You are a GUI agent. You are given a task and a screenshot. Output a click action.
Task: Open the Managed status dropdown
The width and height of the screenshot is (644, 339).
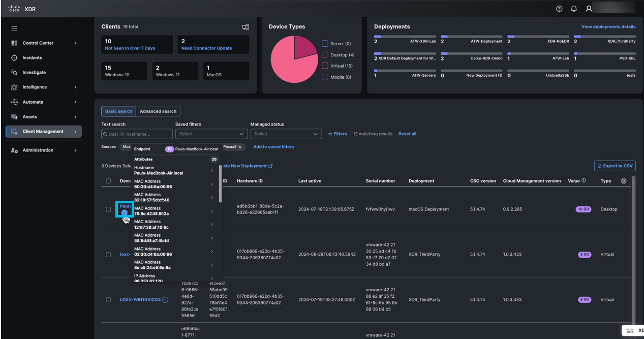[286, 134]
